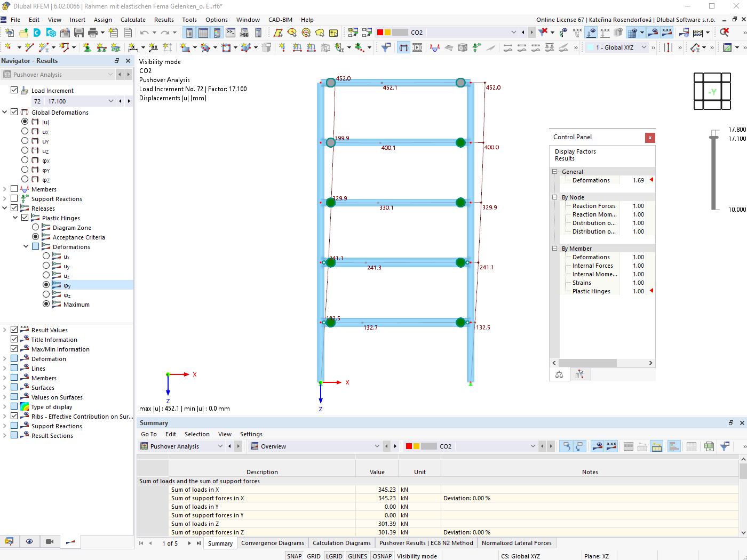Viewport: 747px width, 560px height.
Task: Open the Overview dropdown in Summary
Action: coord(377,446)
